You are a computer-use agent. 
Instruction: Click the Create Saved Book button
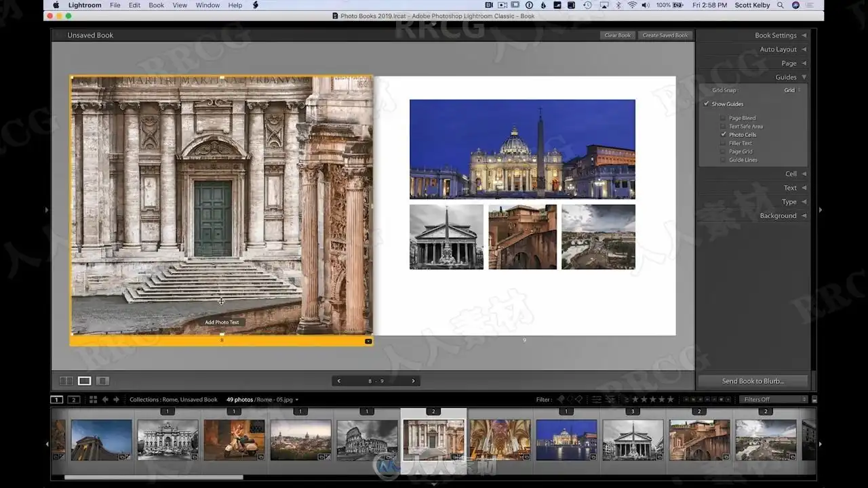tap(665, 35)
